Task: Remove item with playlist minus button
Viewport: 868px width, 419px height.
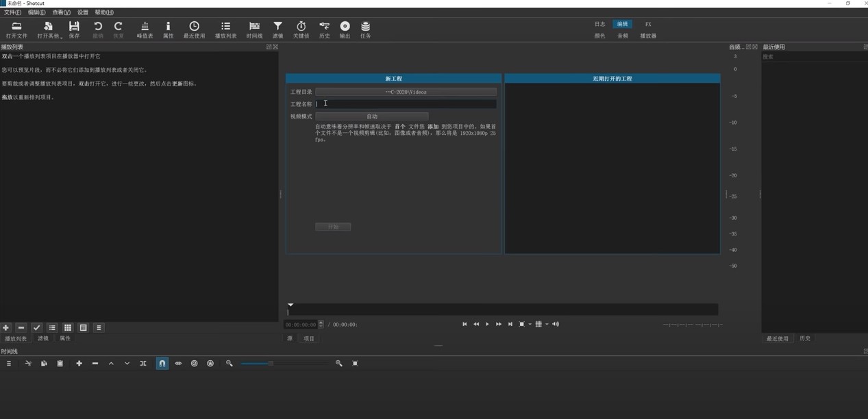Action: point(21,328)
